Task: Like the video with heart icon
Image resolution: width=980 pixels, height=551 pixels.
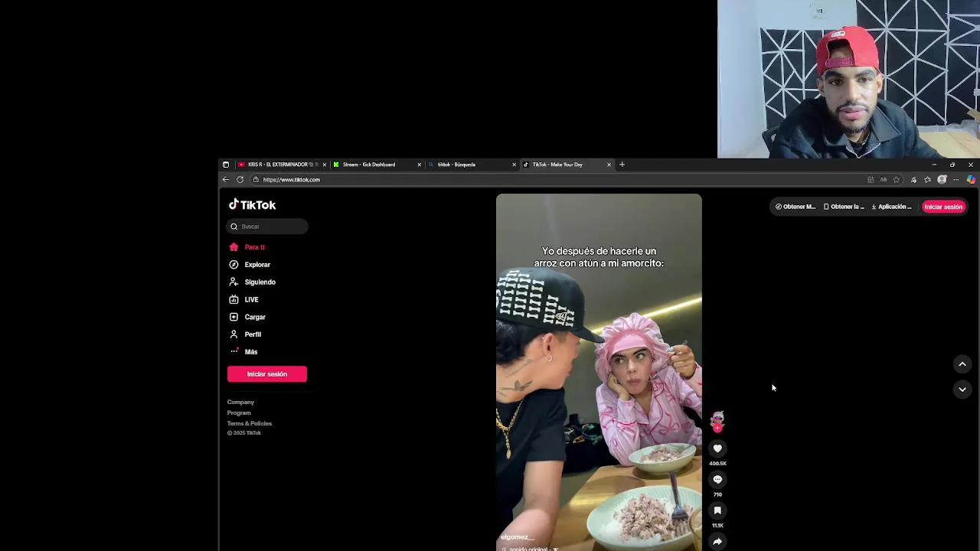Action: 717,448
